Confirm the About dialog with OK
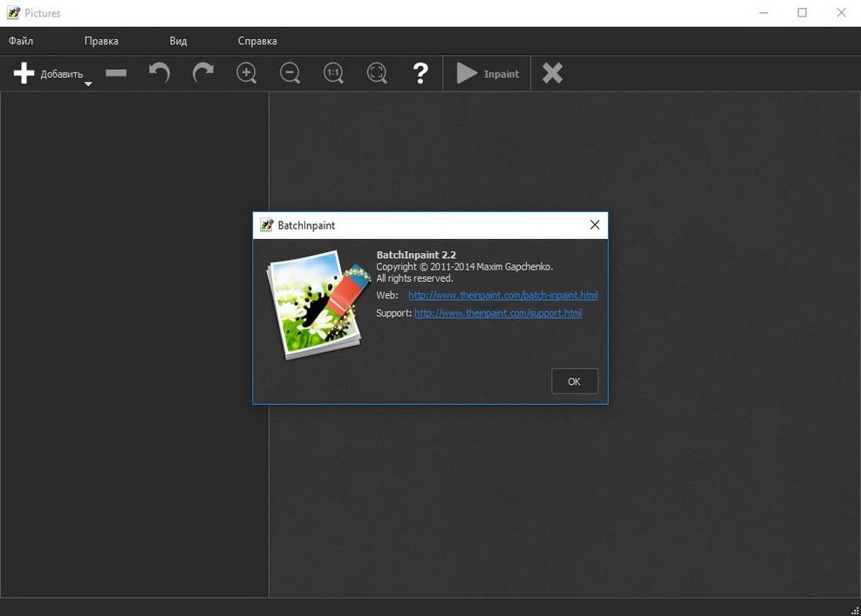861x616 pixels. pyautogui.click(x=574, y=381)
